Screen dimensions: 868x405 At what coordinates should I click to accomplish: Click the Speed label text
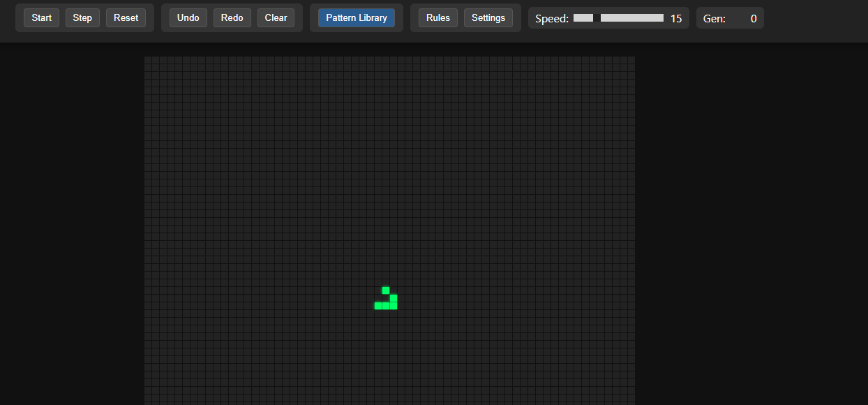pyautogui.click(x=552, y=18)
